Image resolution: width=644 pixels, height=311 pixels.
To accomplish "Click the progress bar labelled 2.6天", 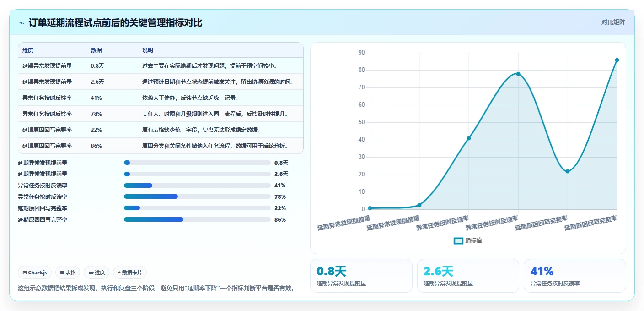I will 197,174.
